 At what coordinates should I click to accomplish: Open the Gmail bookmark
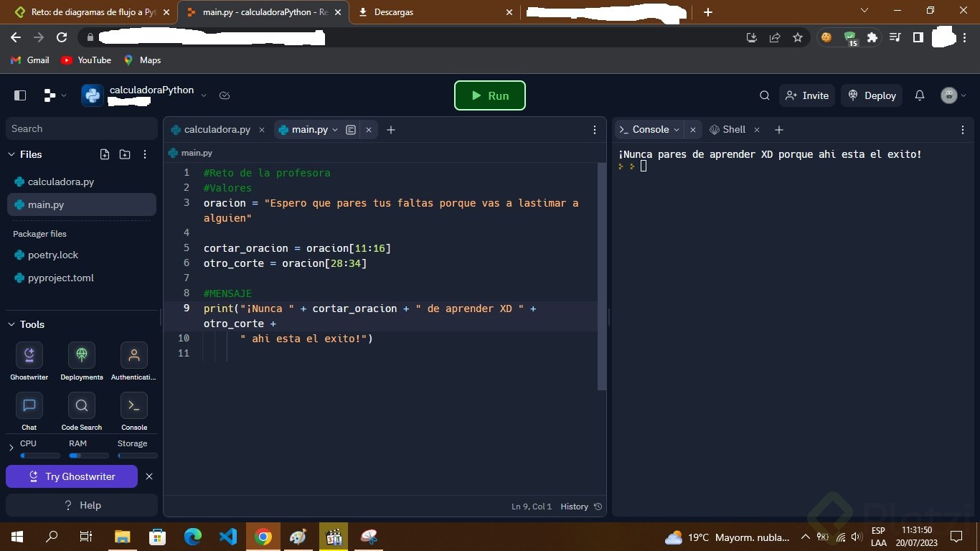click(x=30, y=60)
